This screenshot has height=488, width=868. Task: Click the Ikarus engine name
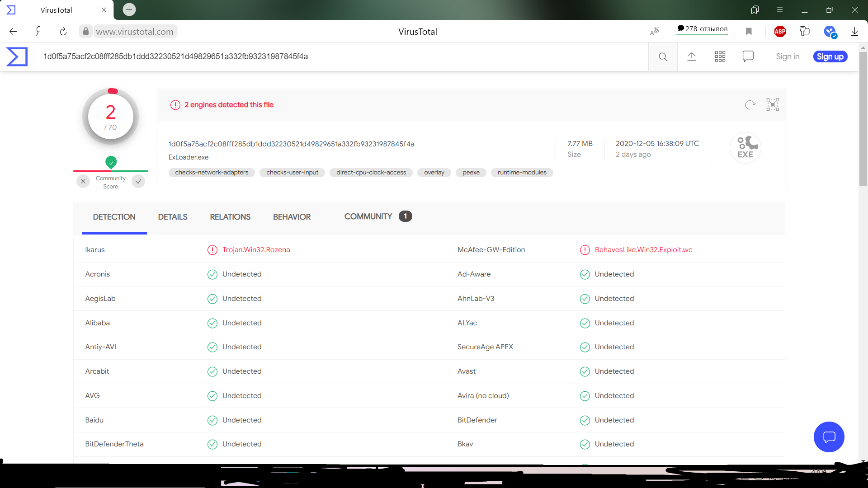point(95,250)
